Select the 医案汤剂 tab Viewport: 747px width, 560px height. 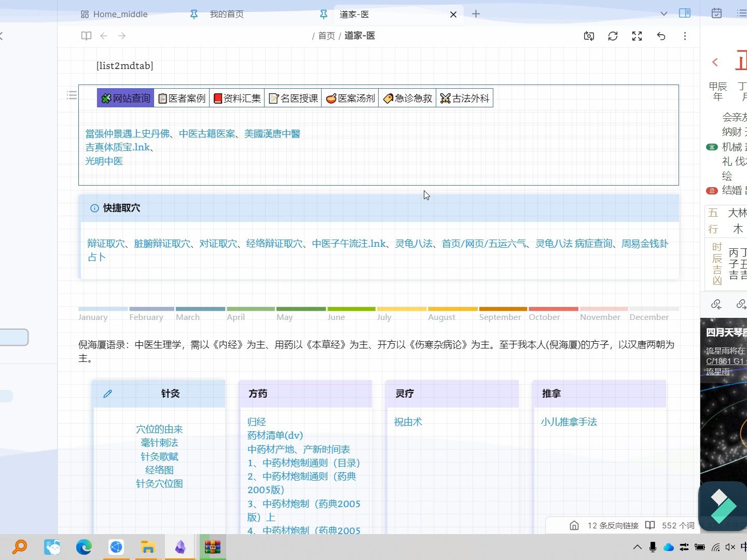click(350, 98)
